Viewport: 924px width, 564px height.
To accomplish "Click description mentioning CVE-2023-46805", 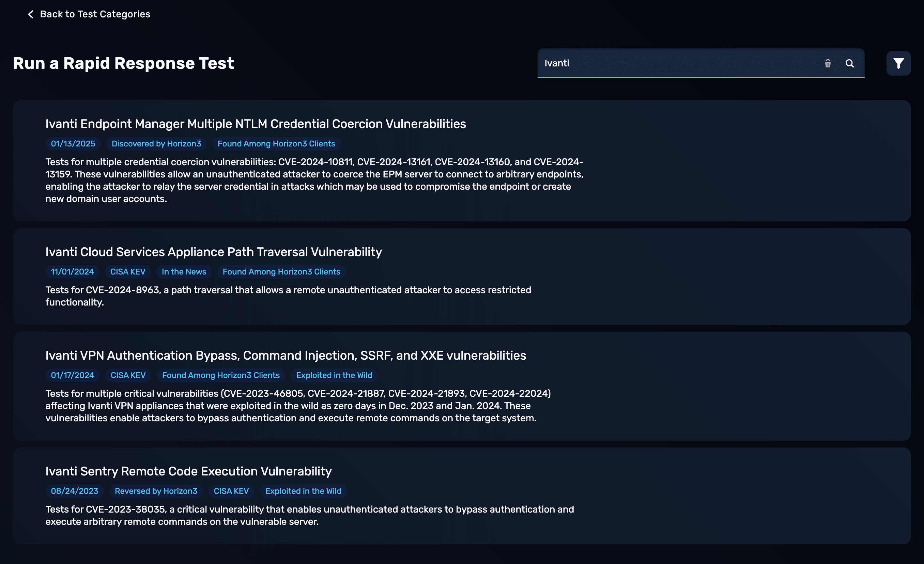I will tap(298, 406).
